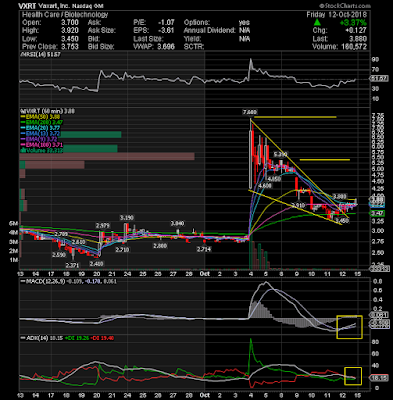The width and height of the screenshot is (393, 400).
Task: Click the Annual Dividend label
Action: click(x=210, y=31)
